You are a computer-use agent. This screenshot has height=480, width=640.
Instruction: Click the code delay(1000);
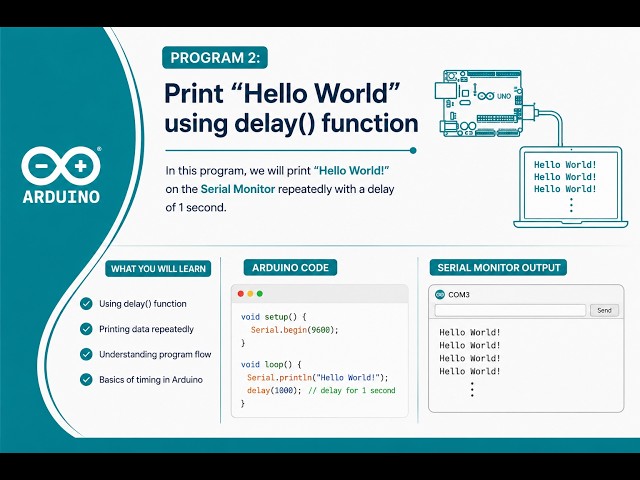[x=274, y=391]
